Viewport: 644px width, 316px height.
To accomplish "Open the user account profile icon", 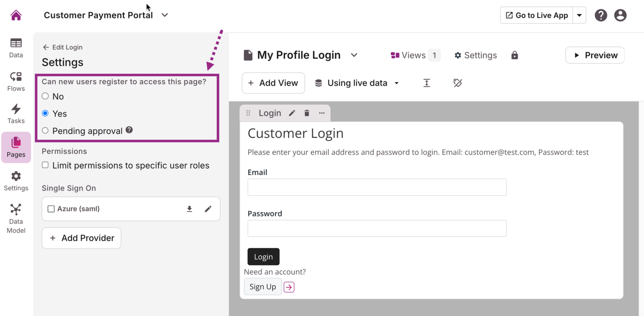I will 620,15.
